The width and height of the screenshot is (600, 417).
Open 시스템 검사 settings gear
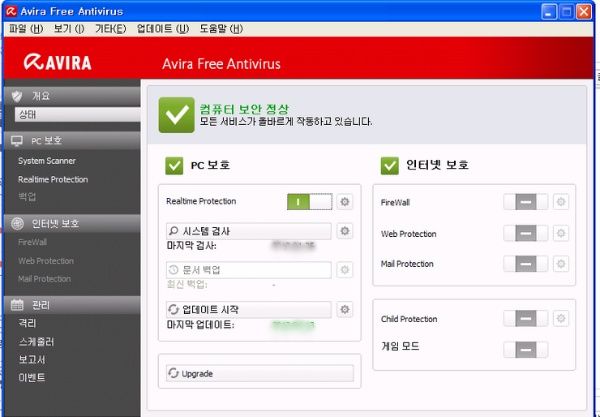[x=345, y=231]
